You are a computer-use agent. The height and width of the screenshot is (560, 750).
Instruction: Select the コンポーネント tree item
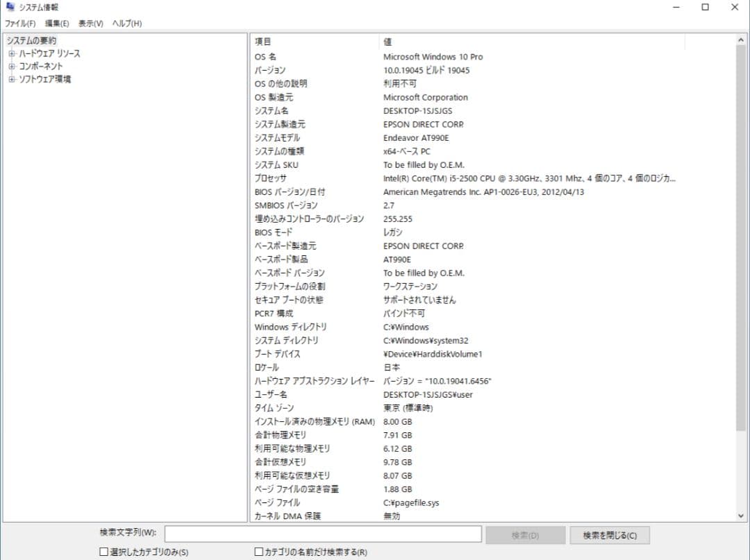click(x=41, y=67)
